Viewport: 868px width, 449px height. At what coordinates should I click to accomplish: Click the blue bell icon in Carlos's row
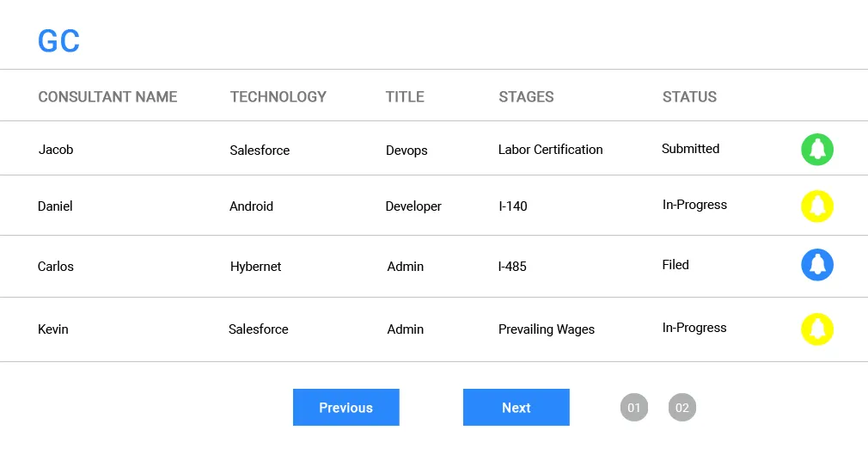point(817,265)
